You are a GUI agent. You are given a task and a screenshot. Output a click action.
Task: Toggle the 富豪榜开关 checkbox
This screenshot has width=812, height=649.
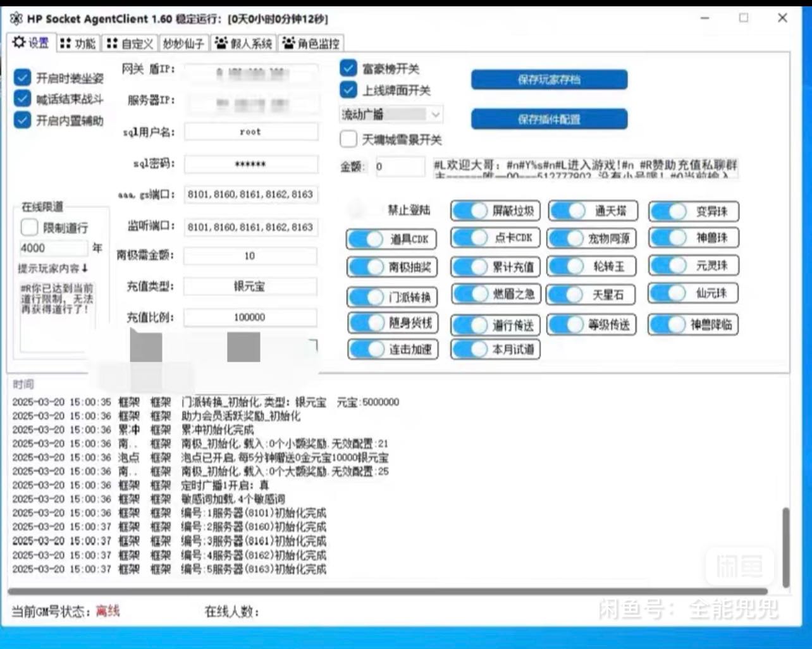click(348, 68)
